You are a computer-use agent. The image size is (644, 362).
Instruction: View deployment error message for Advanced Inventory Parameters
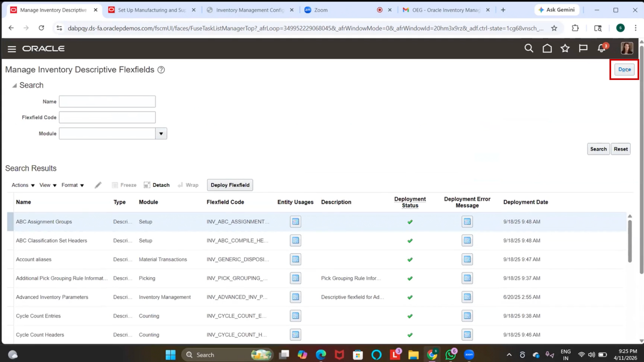(x=467, y=297)
